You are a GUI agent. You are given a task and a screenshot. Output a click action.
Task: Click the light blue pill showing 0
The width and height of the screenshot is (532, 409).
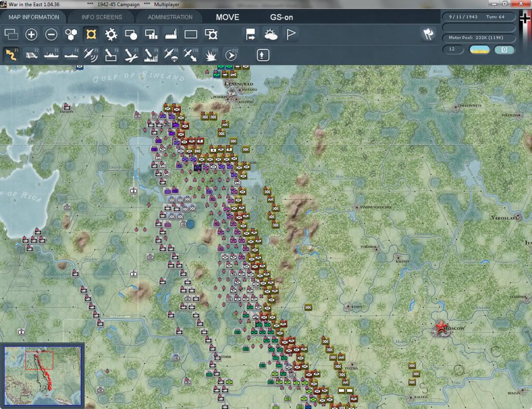point(504,49)
